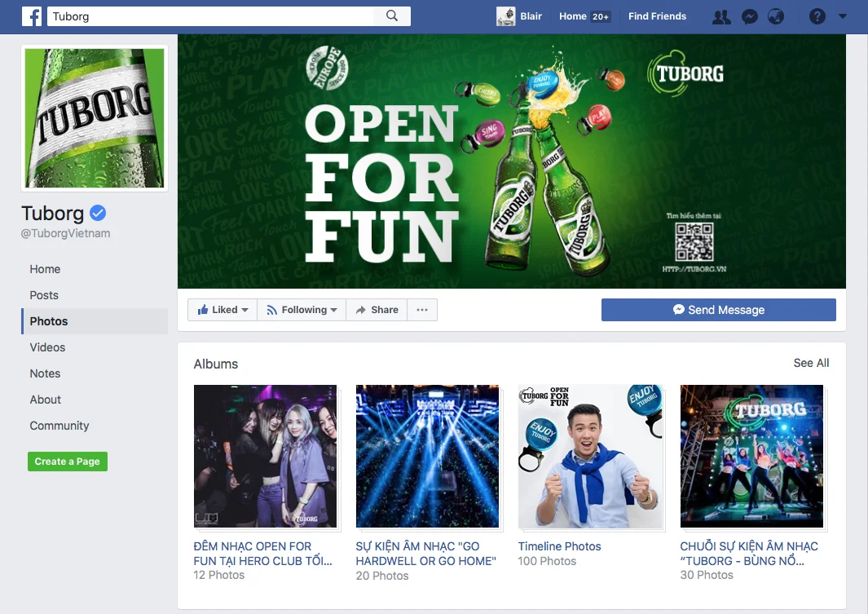This screenshot has width=868, height=614.
Task: Open the Open For Fun cover photo
Action: (x=512, y=161)
